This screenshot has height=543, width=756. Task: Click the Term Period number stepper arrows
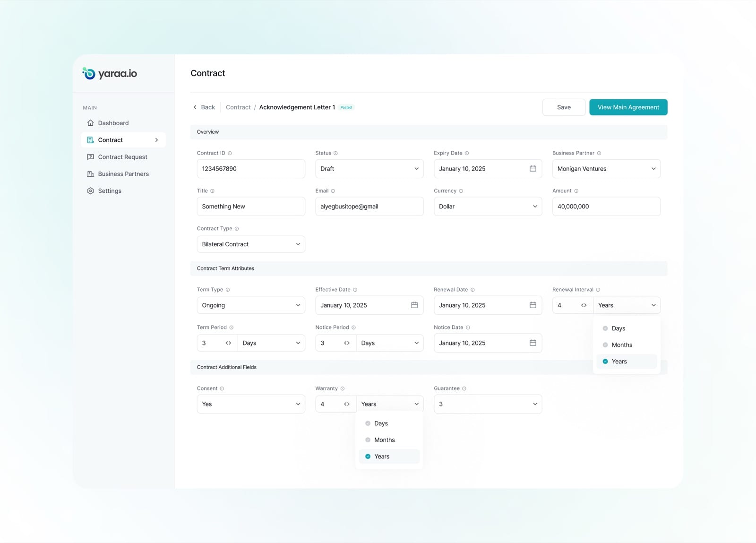coord(228,343)
